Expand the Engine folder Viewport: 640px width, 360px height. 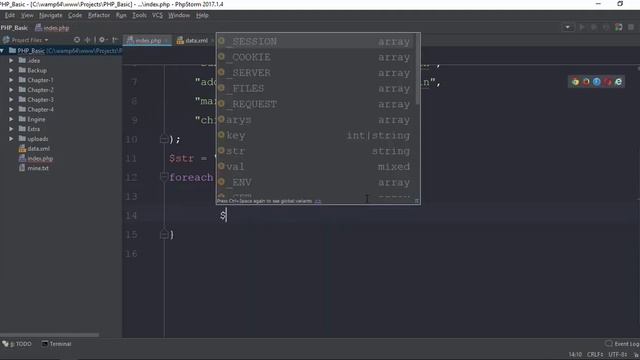point(11,119)
